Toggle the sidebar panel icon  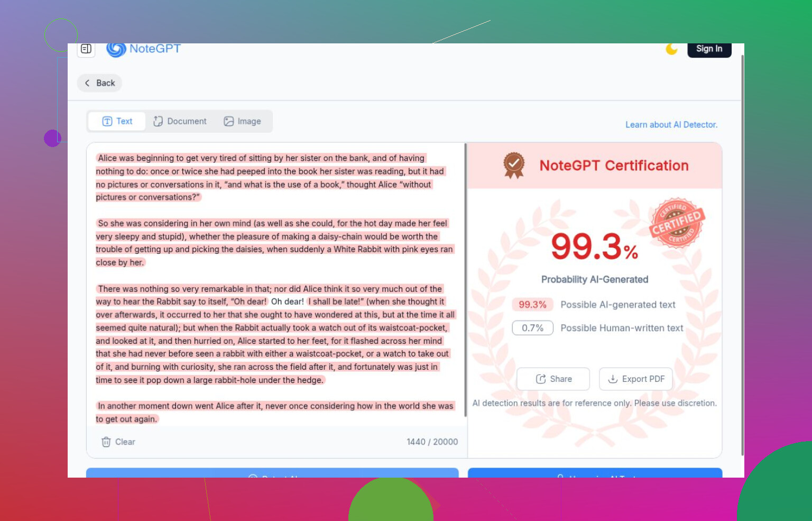pos(86,49)
